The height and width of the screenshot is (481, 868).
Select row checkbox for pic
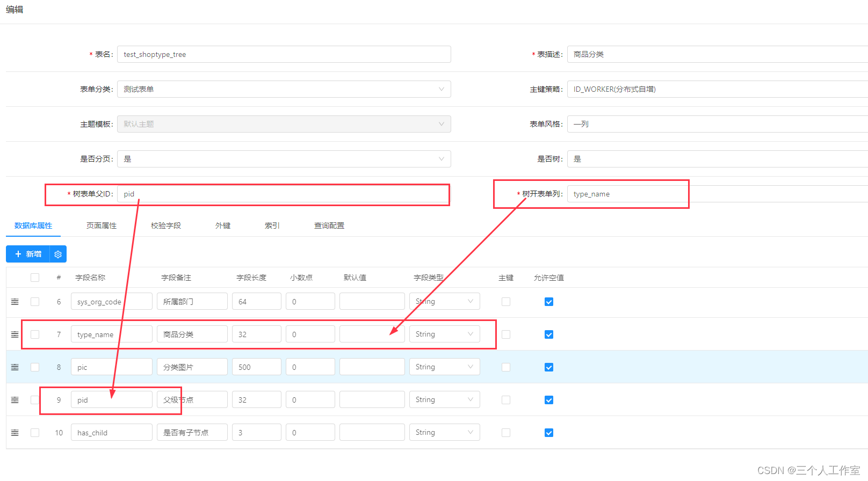[35, 367]
